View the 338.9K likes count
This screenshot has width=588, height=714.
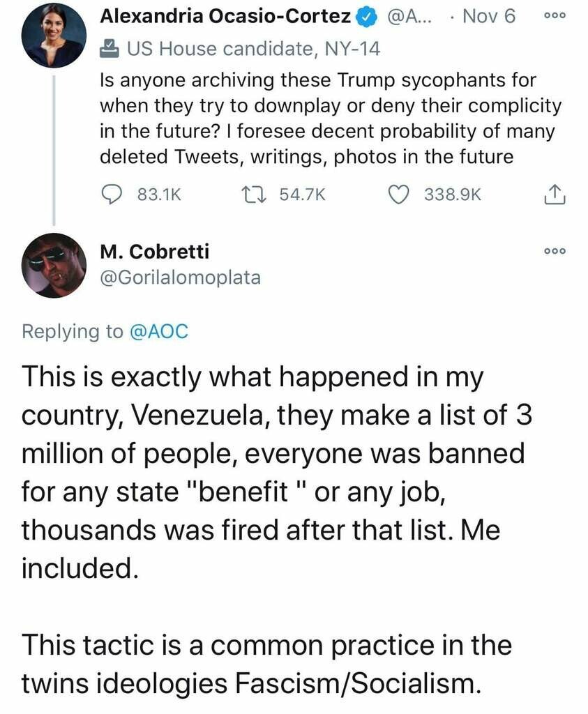(453, 195)
